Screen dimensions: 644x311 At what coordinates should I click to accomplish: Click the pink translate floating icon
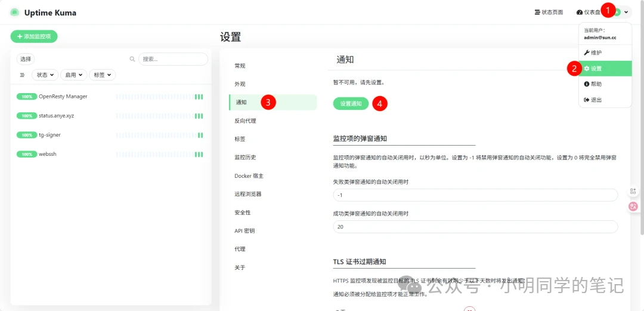[633, 207]
